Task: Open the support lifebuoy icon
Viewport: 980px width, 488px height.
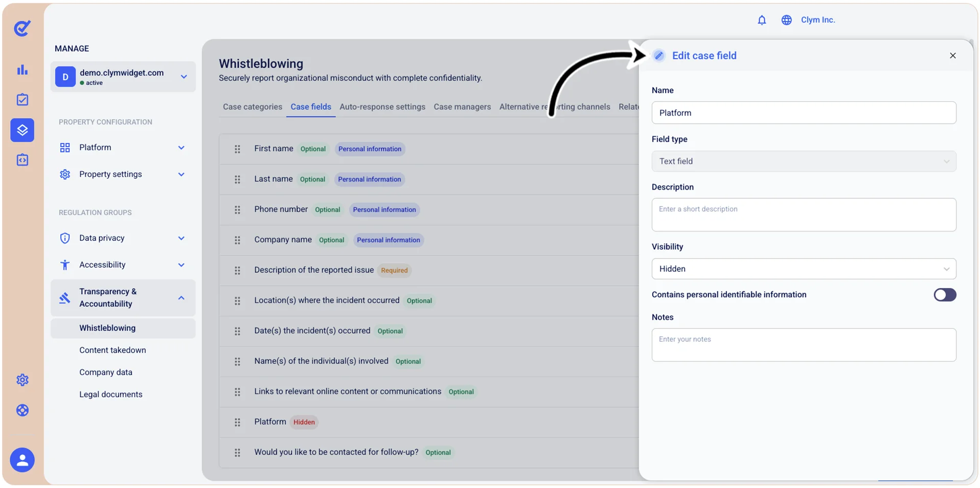Action: 22,410
